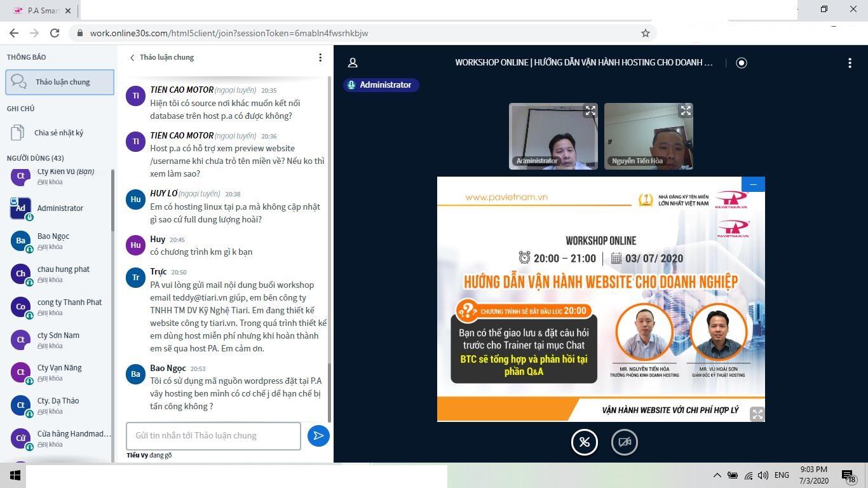Select user cty Sơn Nam
The width and height of the screenshot is (868, 488).
60,340
